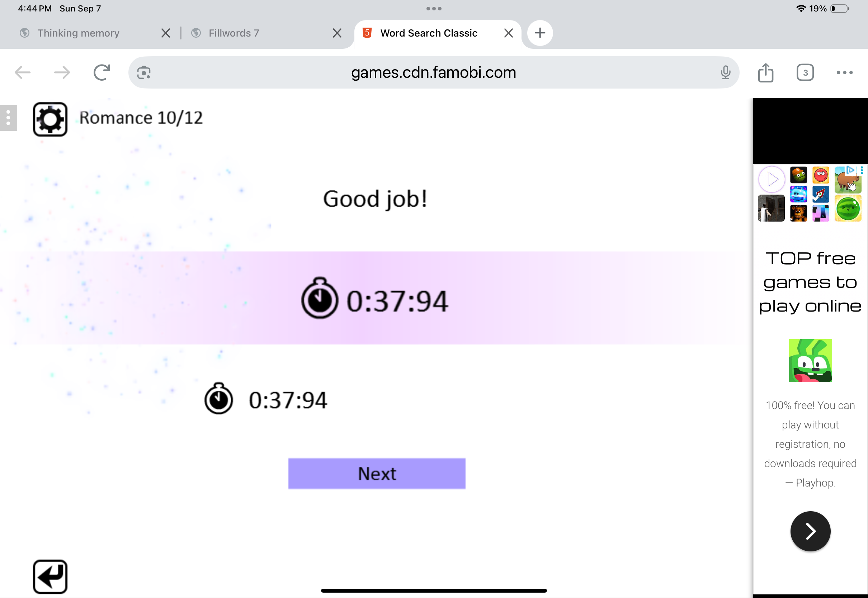Click the black arrow button in the ad
This screenshot has height=598, width=868.
(x=810, y=531)
